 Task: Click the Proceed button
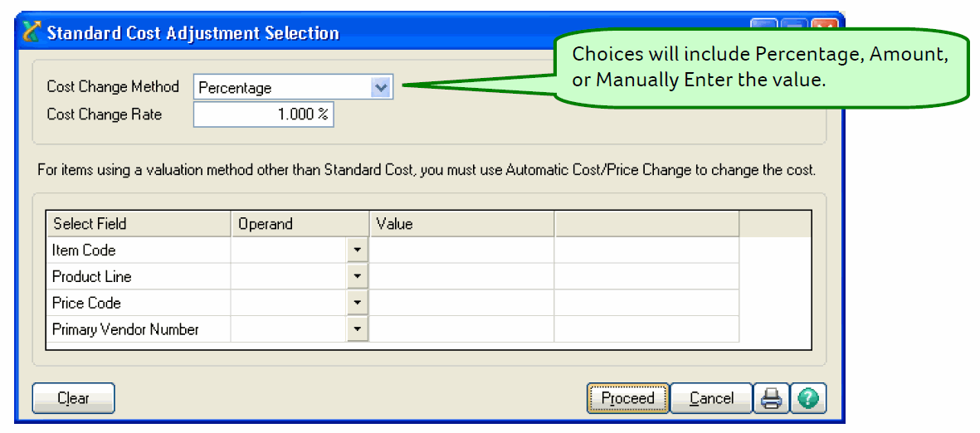point(627,399)
